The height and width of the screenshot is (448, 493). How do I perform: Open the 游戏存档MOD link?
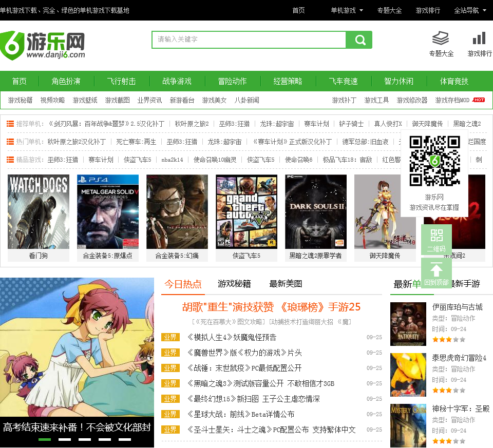click(x=452, y=100)
